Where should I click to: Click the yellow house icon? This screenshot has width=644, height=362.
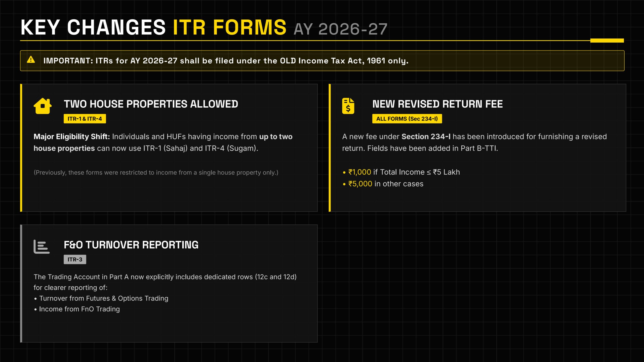tap(43, 106)
